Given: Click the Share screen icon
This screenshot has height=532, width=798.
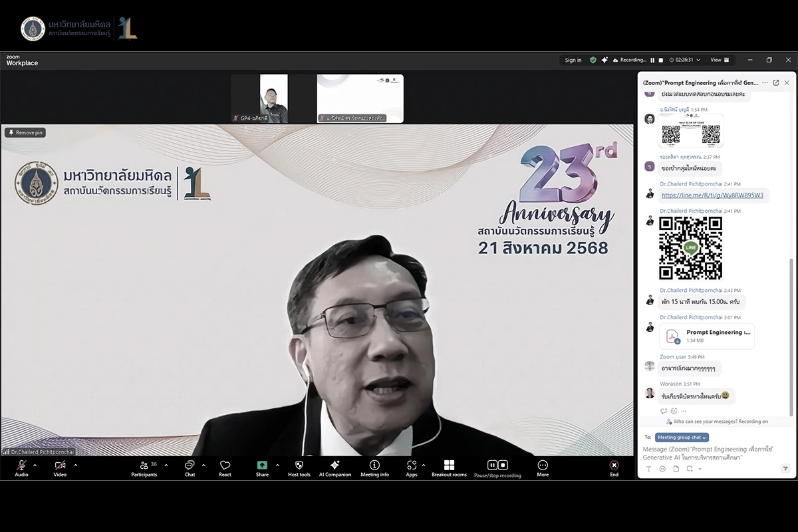Looking at the screenshot, I should click(x=262, y=465).
